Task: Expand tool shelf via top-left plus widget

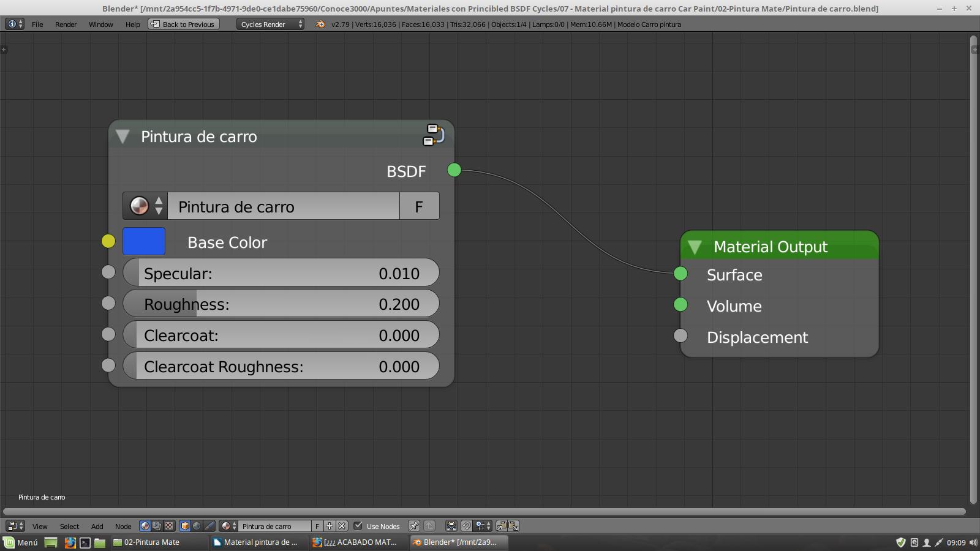Action: click(4, 49)
